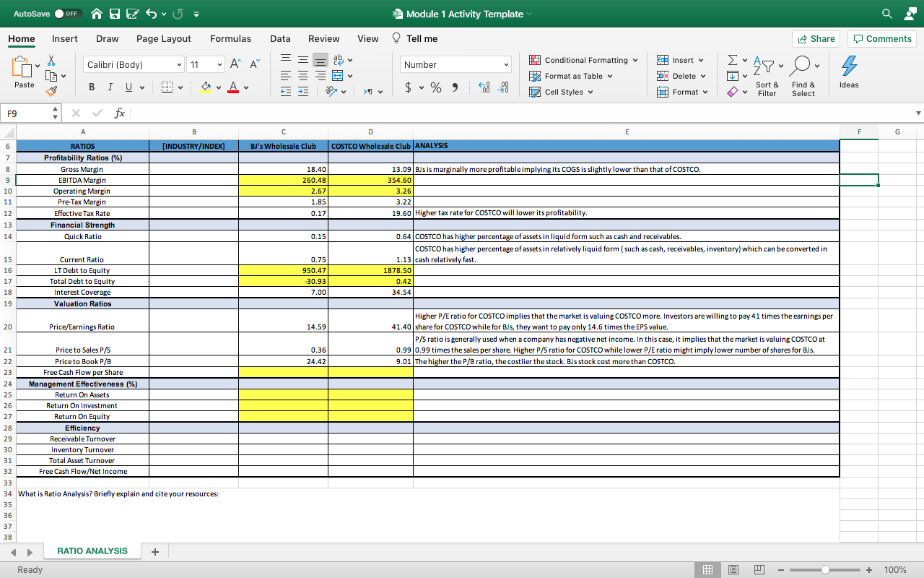Decrease font size with small A icon
The height and width of the screenshot is (578, 924).
pos(254,64)
